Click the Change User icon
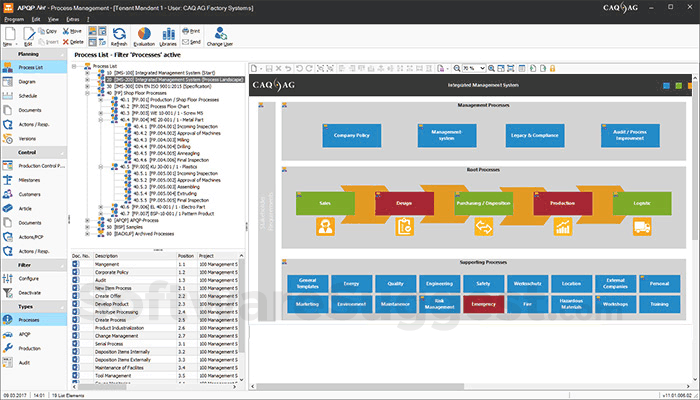The image size is (700, 400). coord(220,36)
